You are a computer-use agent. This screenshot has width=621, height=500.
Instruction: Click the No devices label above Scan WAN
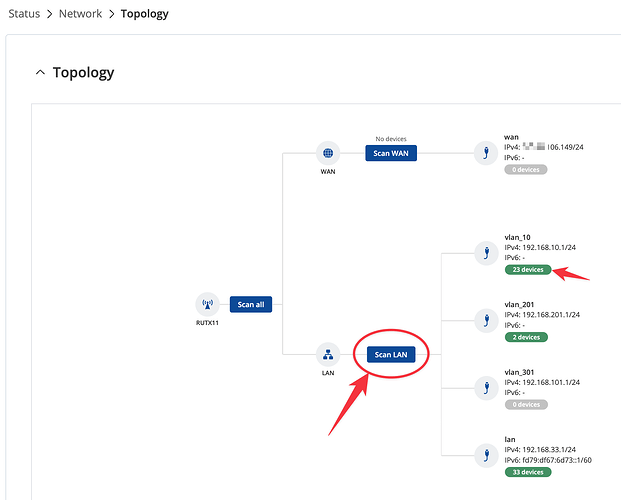(391, 139)
